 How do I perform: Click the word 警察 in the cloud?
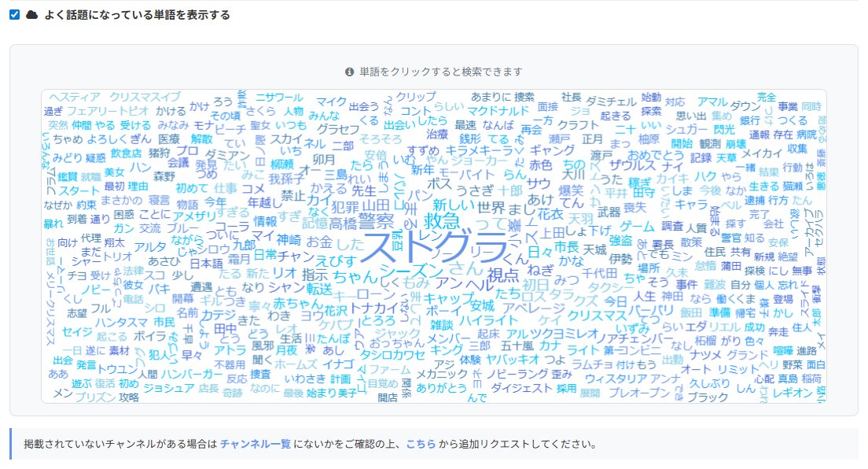(x=377, y=218)
